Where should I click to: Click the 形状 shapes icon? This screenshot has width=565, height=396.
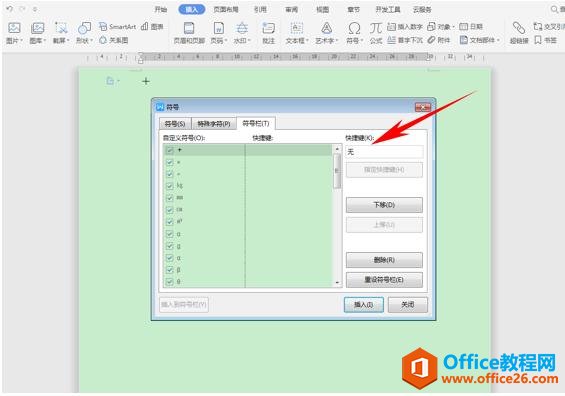(x=84, y=28)
